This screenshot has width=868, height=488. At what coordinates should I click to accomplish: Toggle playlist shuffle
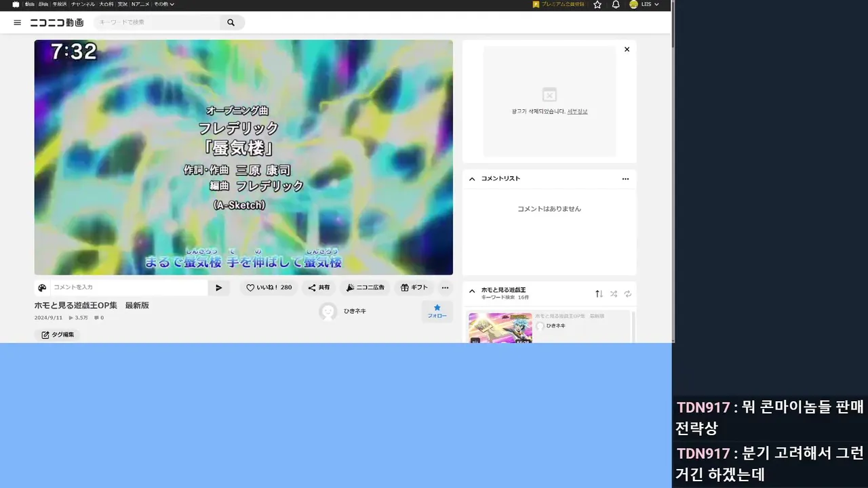click(613, 293)
